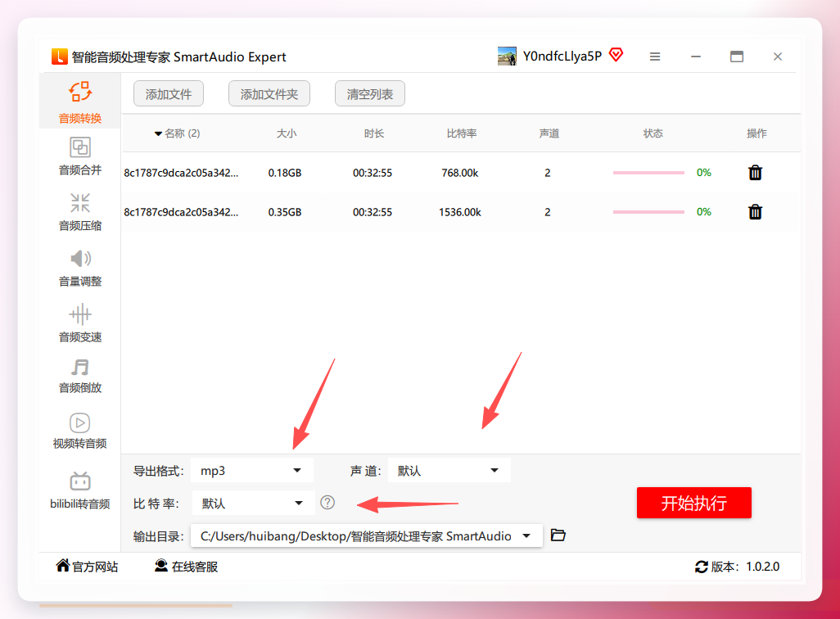Click the 比特率 bitrate column header
The height and width of the screenshot is (619, 840).
(462, 133)
